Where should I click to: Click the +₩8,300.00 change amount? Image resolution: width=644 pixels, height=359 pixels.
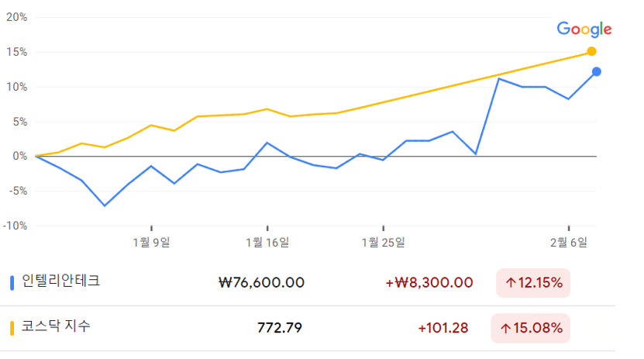click(429, 282)
